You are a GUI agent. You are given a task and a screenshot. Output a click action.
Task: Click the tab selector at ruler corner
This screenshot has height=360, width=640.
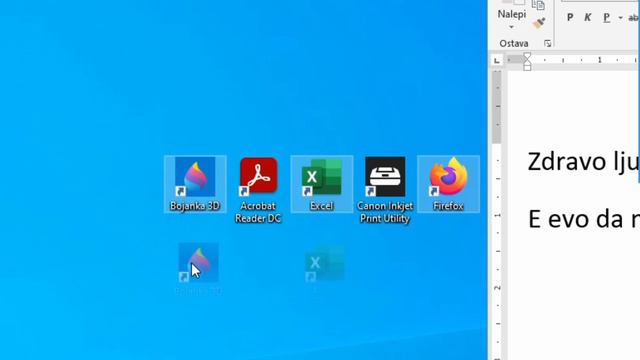(x=497, y=60)
